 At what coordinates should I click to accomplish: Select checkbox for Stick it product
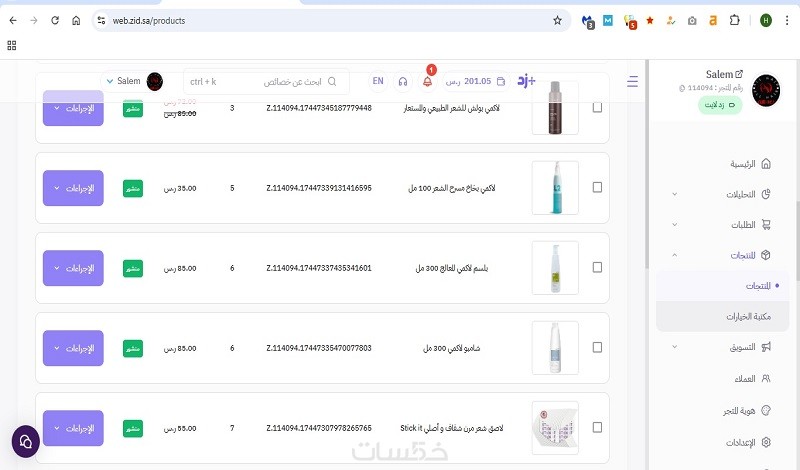pos(597,428)
